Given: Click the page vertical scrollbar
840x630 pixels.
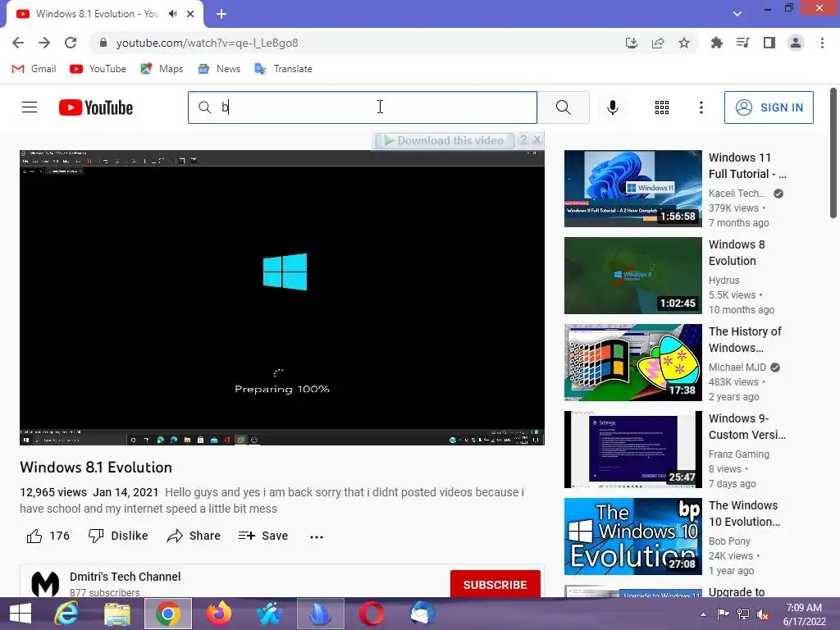Looking at the screenshot, I should pyautogui.click(x=833, y=153).
